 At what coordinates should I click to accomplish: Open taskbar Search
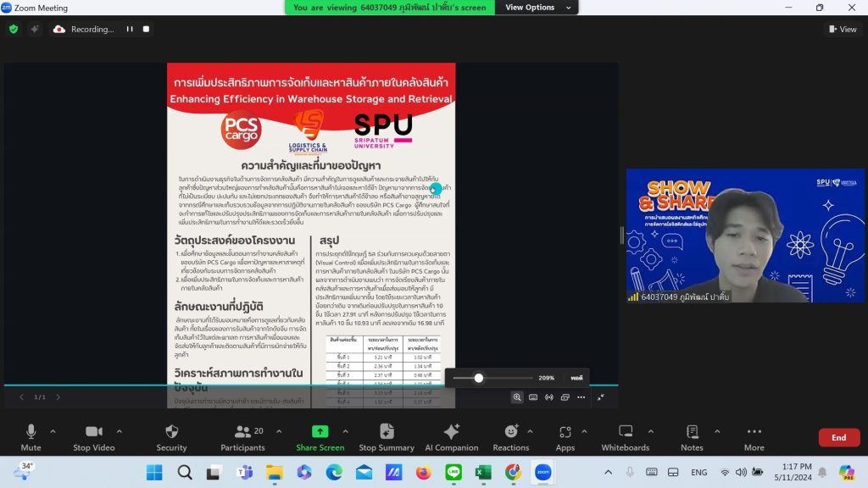[185, 473]
